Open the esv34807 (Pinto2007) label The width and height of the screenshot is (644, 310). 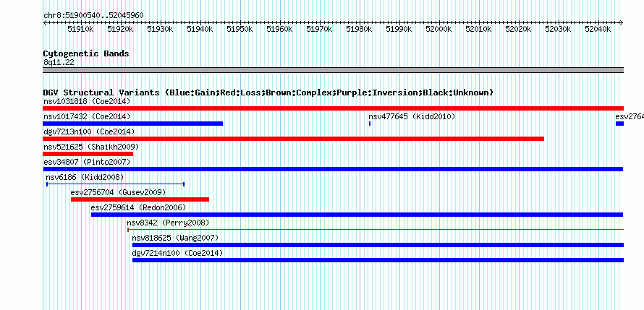point(87,162)
